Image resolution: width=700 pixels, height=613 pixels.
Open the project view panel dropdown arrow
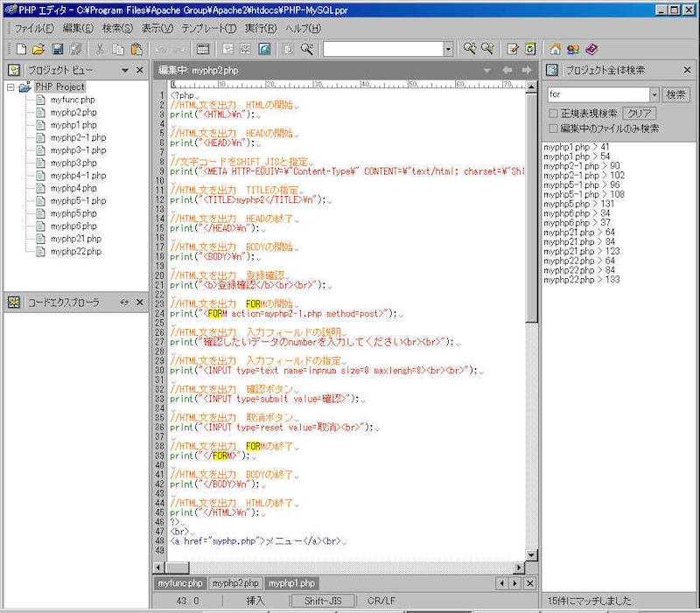click(124, 70)
